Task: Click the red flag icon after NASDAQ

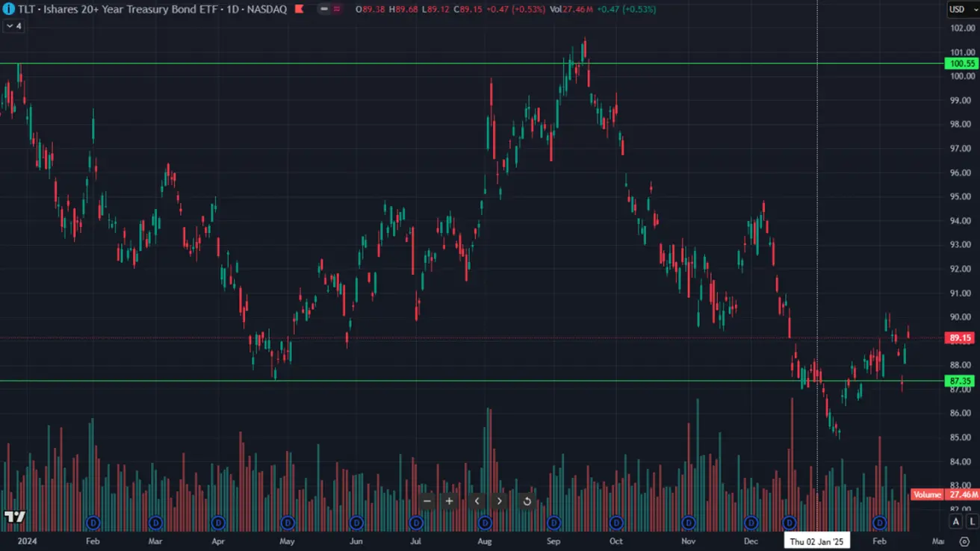Action: pyautogui.click(x=300, y=9)
